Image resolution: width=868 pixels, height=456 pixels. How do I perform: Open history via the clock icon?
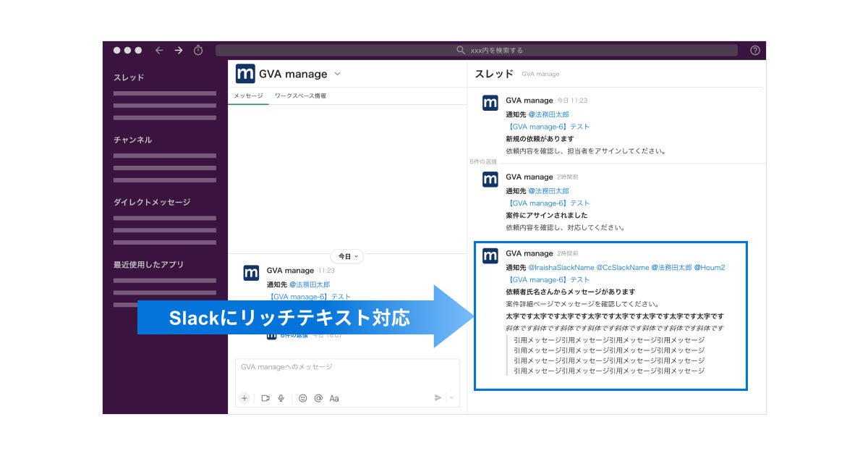pyautogui.click(x=198, y=50)
